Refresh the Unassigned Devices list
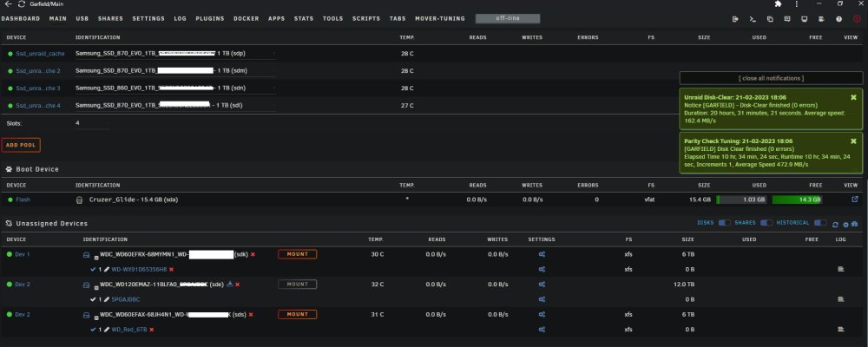The width and height of the screenshot is (868, 347). click(835, 224)
